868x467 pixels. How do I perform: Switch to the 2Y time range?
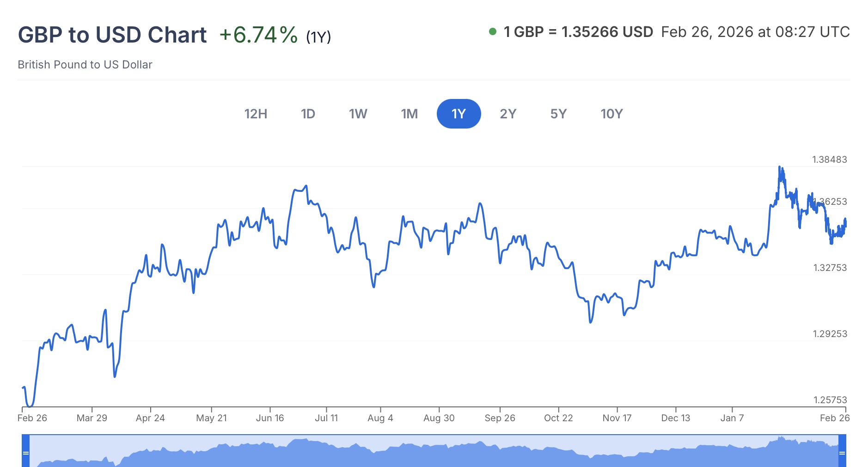click(x=508, y=114)
